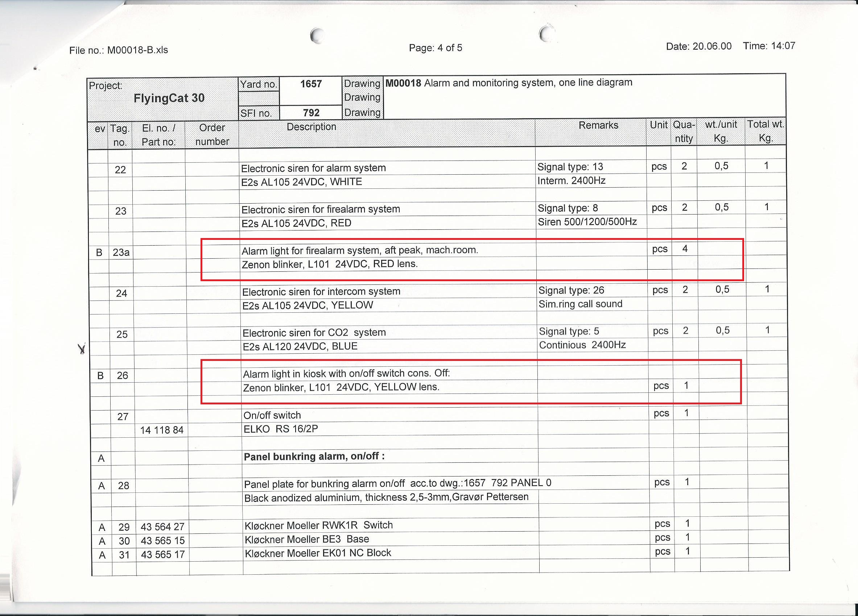The image size is (858, 616).
Task: Click part number 43 564 27
Action: pos(162,527)
